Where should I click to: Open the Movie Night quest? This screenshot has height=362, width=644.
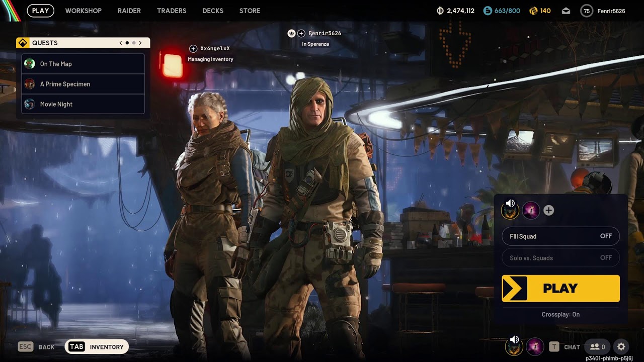click(84, 104)
